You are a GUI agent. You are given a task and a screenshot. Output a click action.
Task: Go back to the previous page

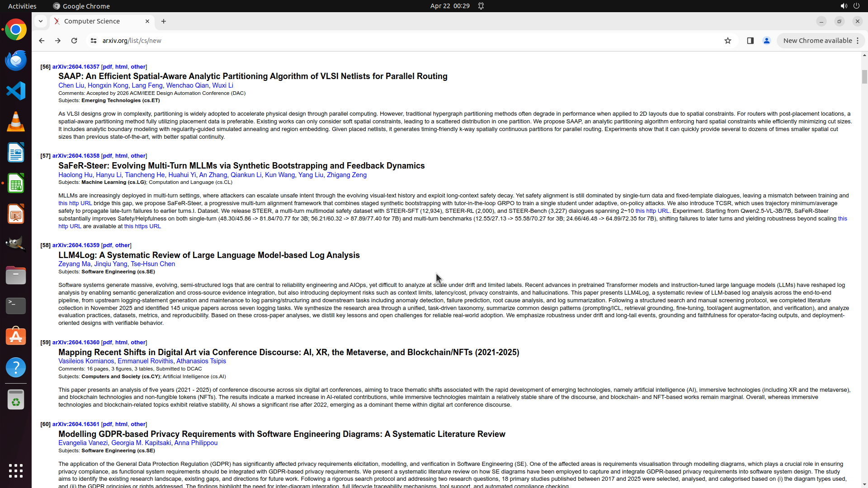click(x=42, y=41)
